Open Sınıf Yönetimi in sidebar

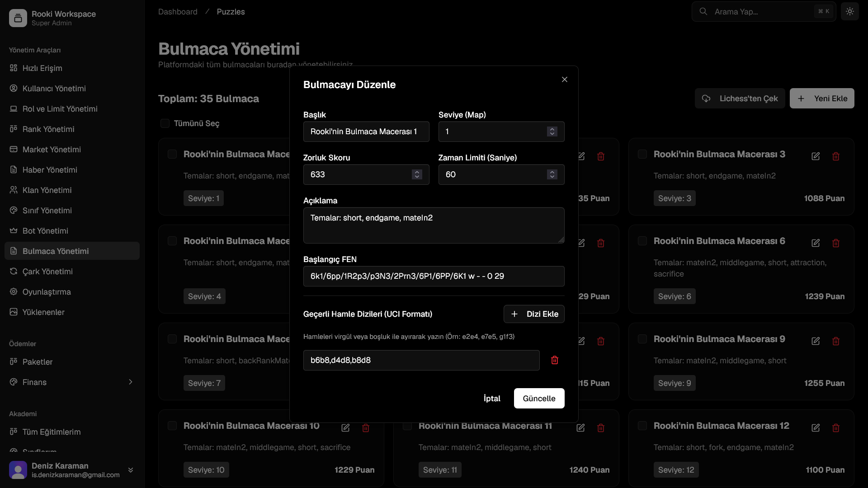coord(72,211)
